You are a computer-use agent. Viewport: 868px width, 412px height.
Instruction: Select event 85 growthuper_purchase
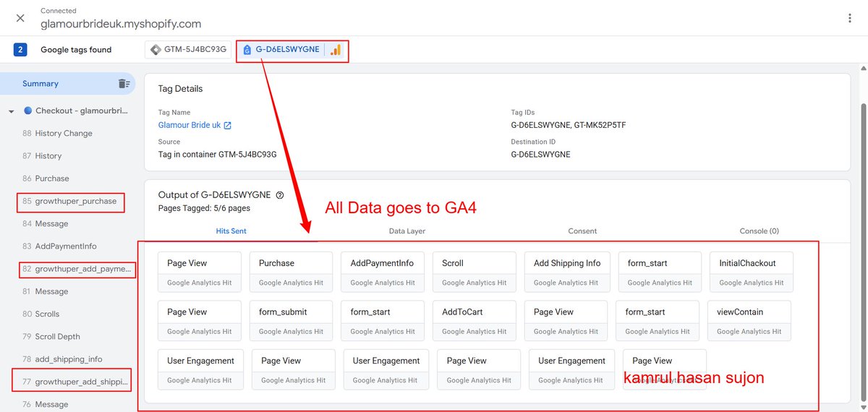coord(70,202)
